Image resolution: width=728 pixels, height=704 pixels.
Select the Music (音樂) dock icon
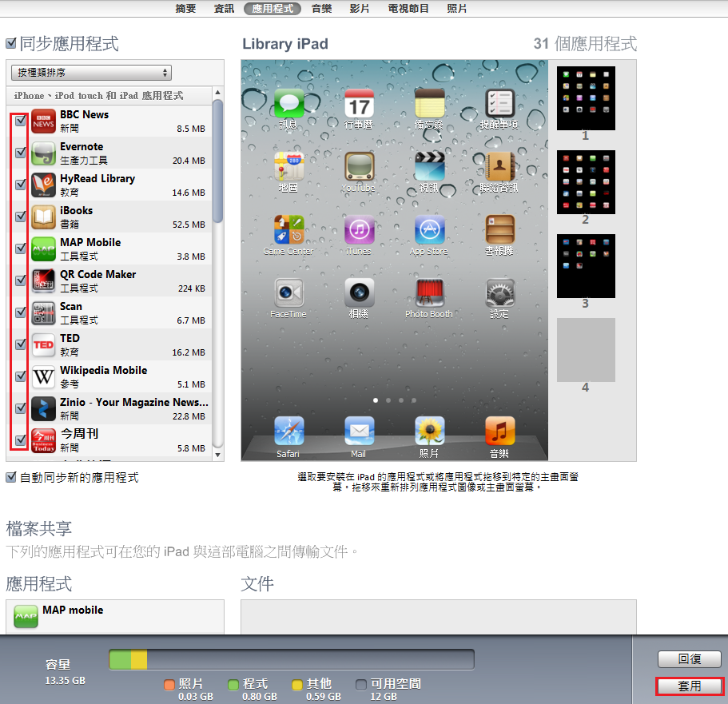(x=499, y=431)
